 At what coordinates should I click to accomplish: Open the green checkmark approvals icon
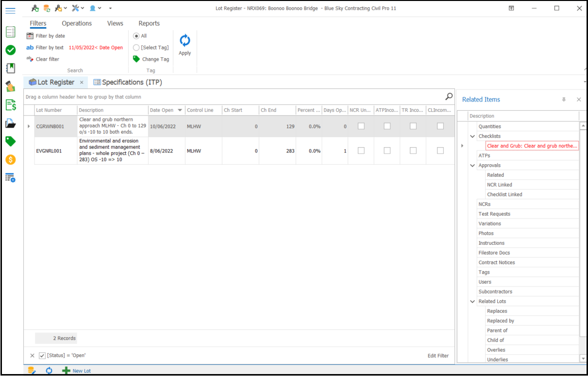click(10, 50)
